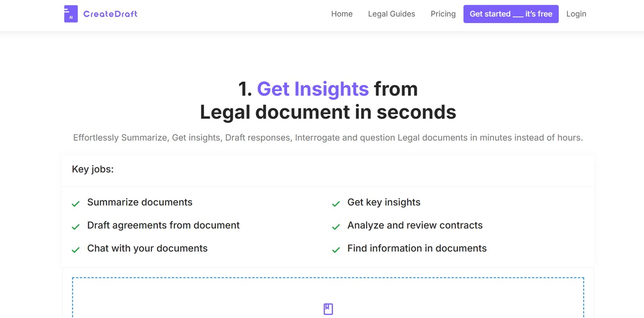Click checkmark icon beside Summarize documents
The image size is (644, 318).
pos(76,204)
